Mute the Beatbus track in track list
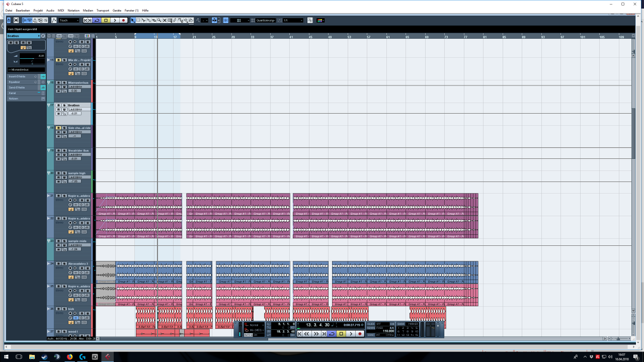Viewport: 644px width, 362px height. (x=59, y=105)
